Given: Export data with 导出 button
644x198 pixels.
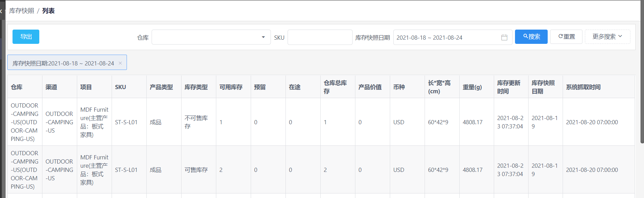Looking at the screenshot, I should (x=26, y=37).
